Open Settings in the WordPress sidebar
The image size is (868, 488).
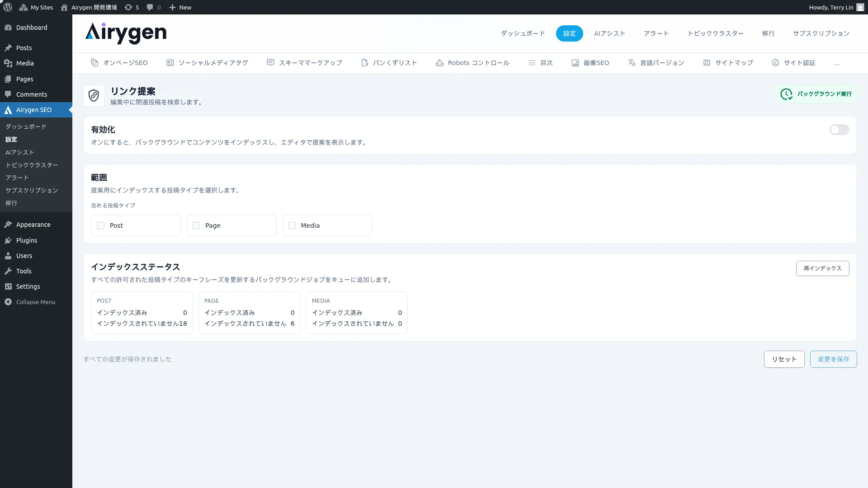[36, 286]
